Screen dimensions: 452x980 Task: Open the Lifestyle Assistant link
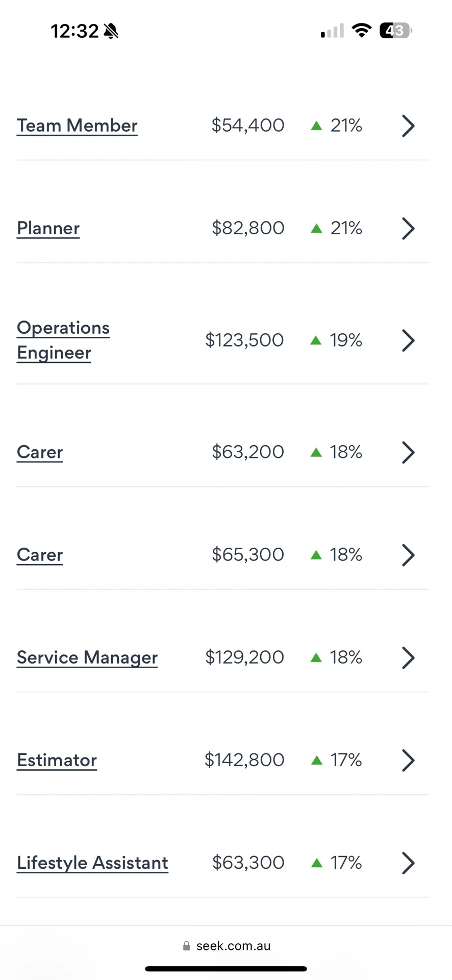(x=92, y=863)
